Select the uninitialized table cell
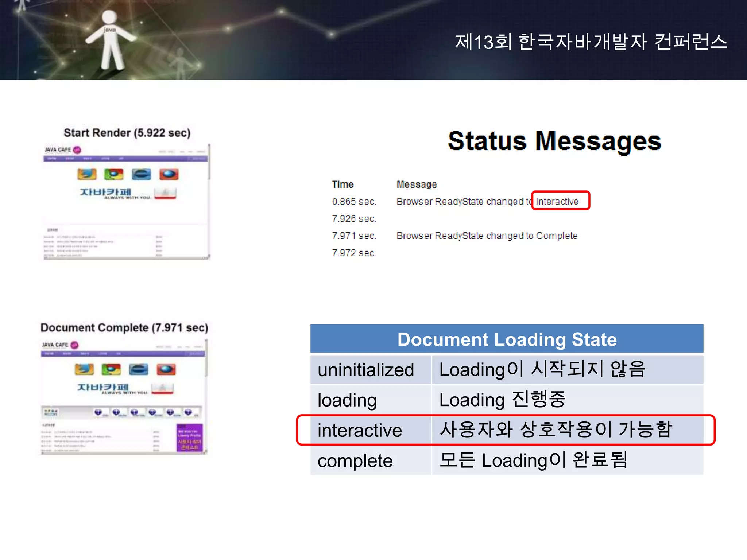 point(371,369)
